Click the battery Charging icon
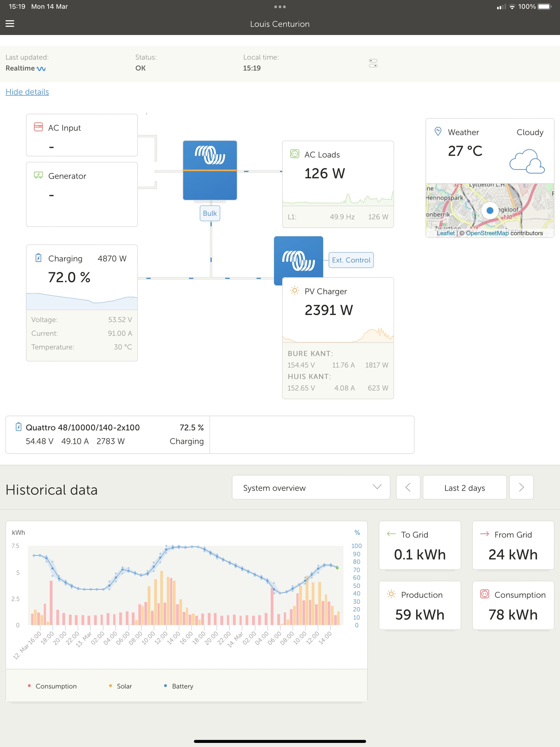Viewport: 560px width, 747px height. [38, 258]
